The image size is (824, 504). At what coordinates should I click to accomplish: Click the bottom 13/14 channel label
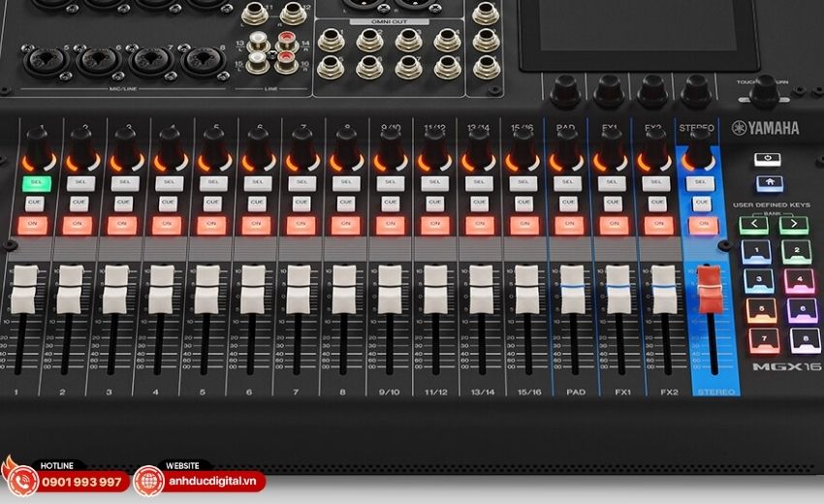483,393
